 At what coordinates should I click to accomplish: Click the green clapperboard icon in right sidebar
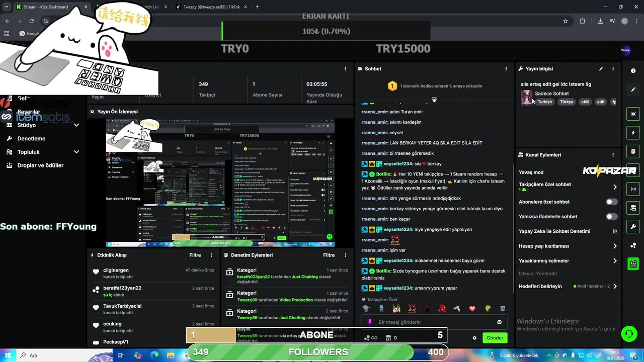click(633, 263)
